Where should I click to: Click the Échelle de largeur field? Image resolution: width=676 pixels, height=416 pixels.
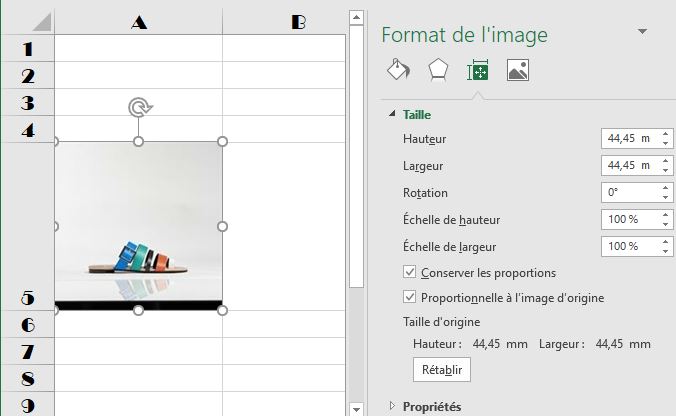coord(630,247)
